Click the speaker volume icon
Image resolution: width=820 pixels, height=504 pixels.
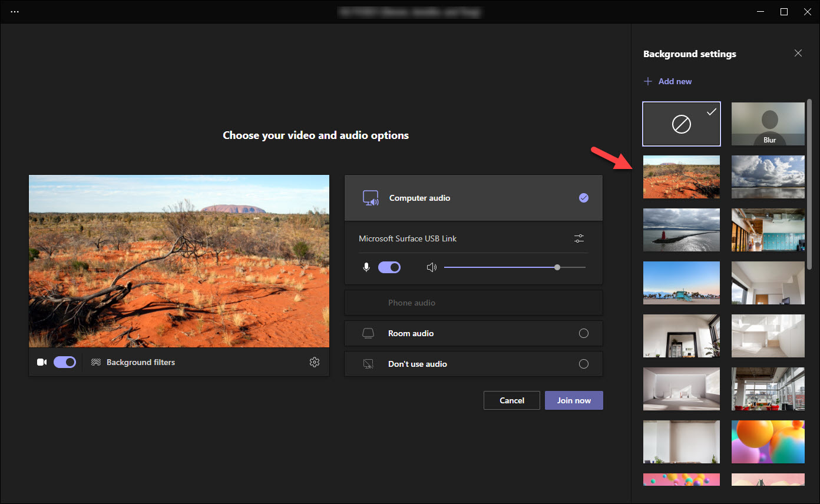coord(432,267)
